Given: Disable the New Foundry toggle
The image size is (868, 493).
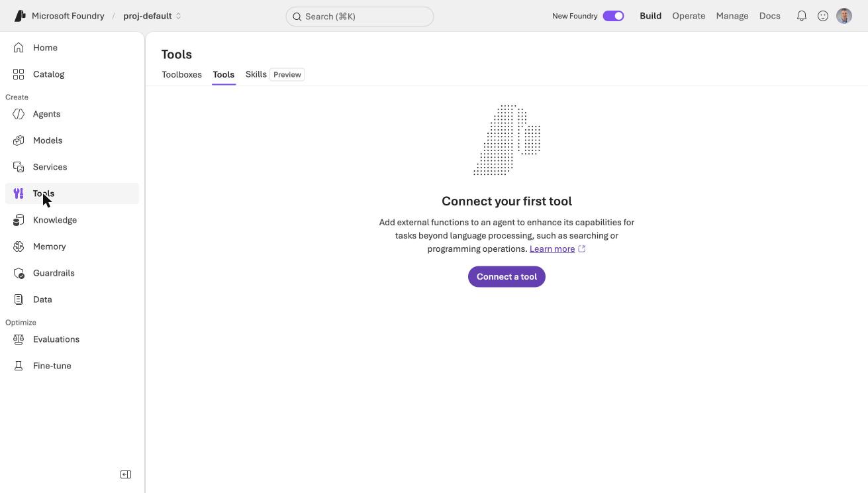Looking at the screenshot, I should [x=613, y=16].
